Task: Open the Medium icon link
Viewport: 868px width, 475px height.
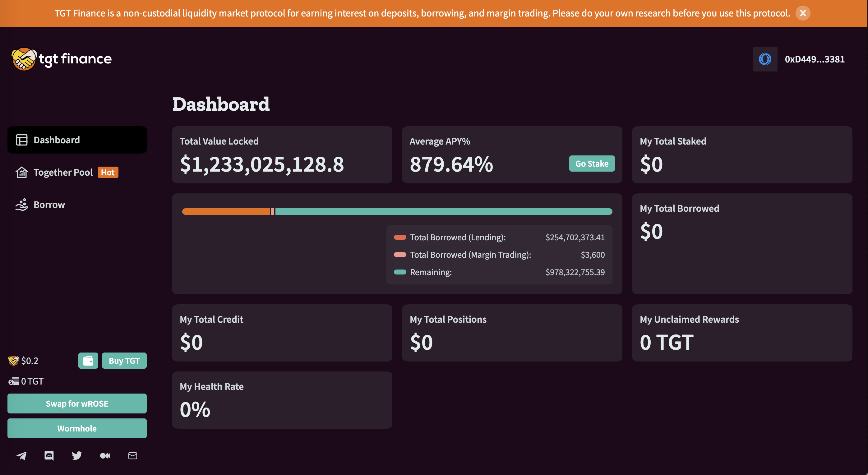Action: click(x=105, y=455)
